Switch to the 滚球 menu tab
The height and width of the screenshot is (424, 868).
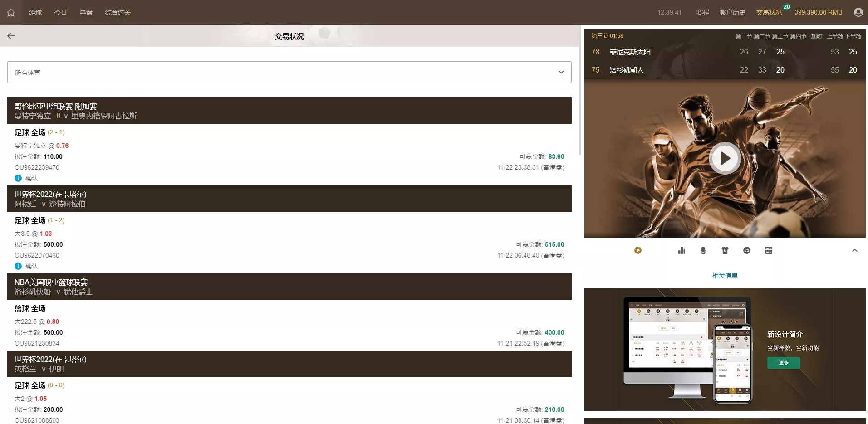coord(35,12)
